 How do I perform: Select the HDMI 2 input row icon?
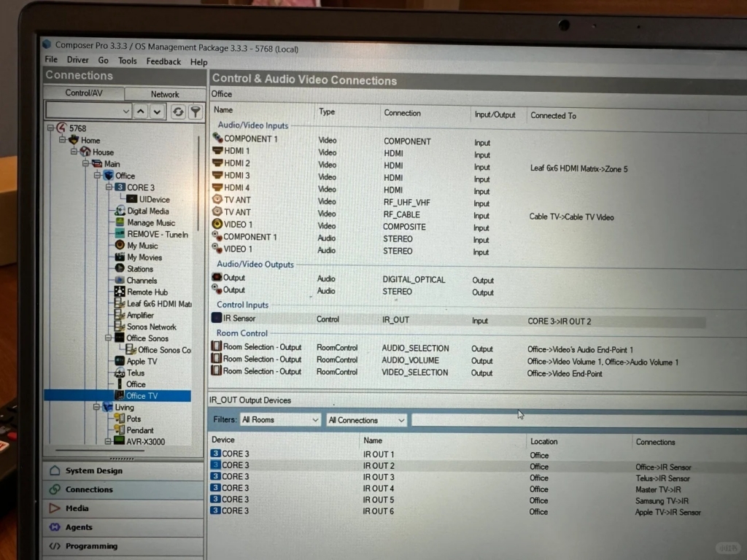point(217,163)
